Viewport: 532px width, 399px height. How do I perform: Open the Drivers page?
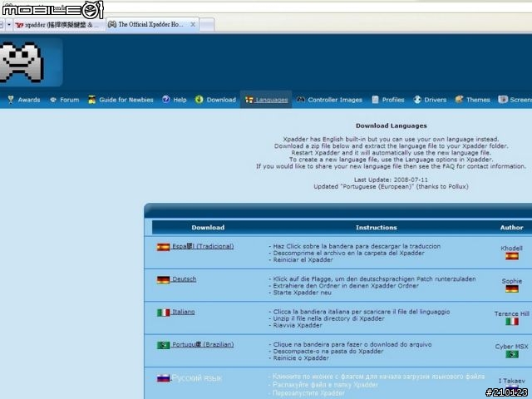(x=436, y=100)
